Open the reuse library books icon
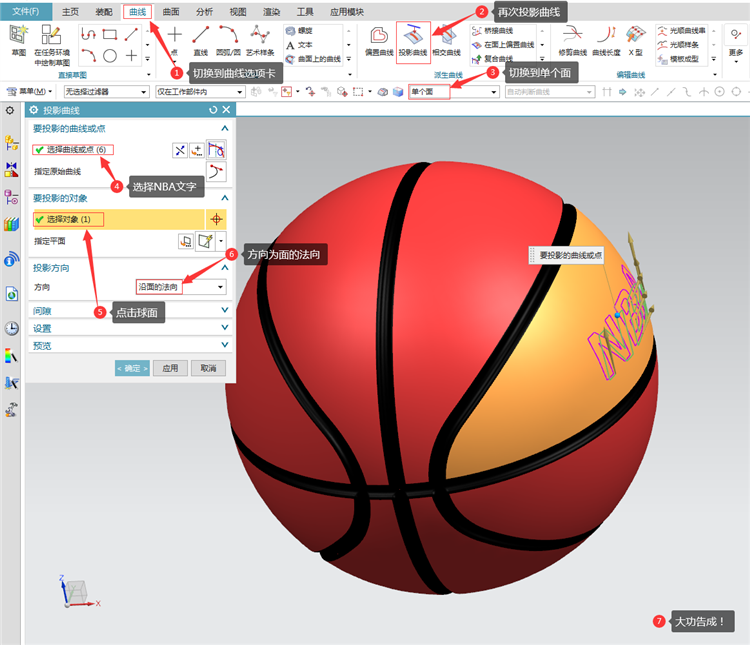The image size is (750, 645). coord(11,224)
